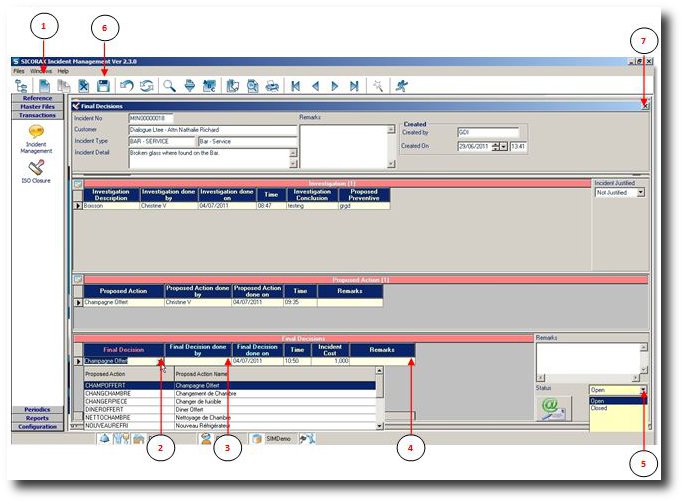Click the Print toolbar icon
The image size is (684, 503).
pyautogui.click(x=271, y=86)
